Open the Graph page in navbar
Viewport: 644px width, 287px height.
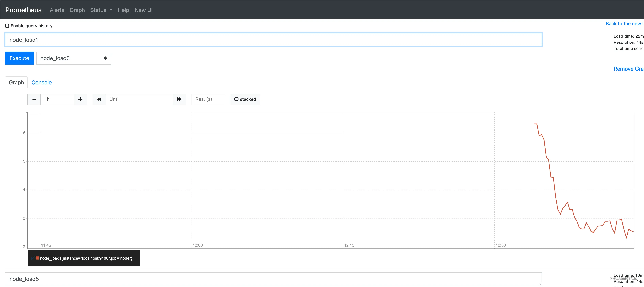click(x=77, y=10)
